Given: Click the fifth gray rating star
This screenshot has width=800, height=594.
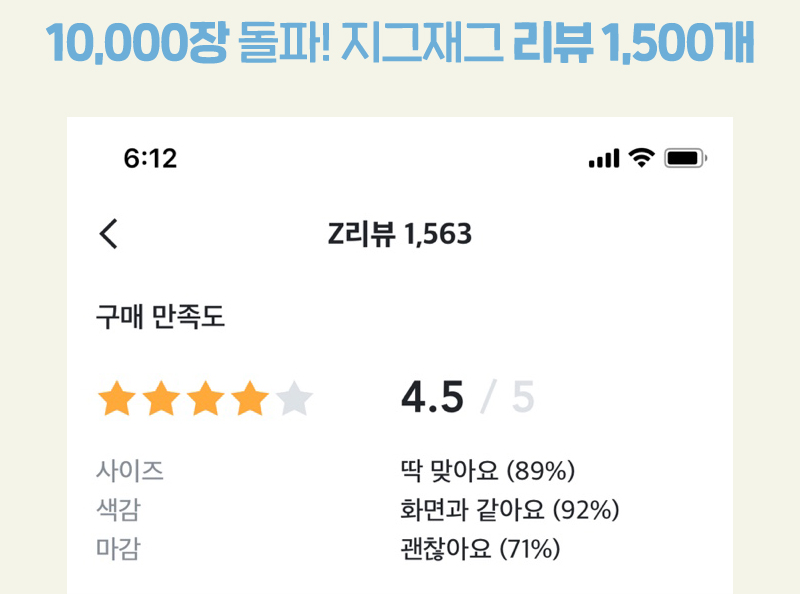Looking at the screenshot, I should (x=294, y=398).
